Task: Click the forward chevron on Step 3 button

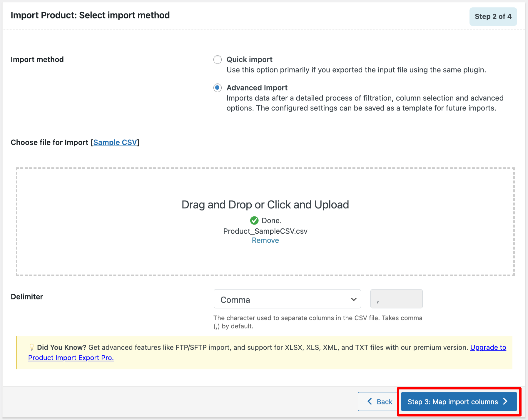Action: point(505,401)
